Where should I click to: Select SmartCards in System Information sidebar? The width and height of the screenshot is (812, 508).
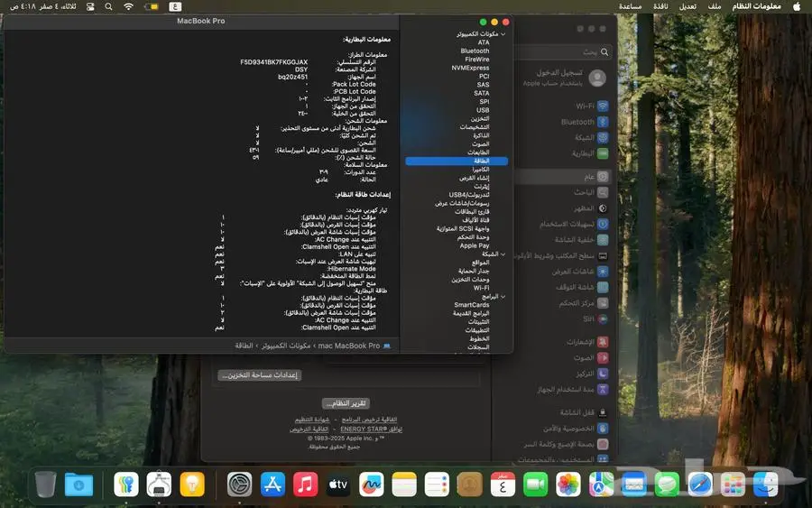point(471,305)
